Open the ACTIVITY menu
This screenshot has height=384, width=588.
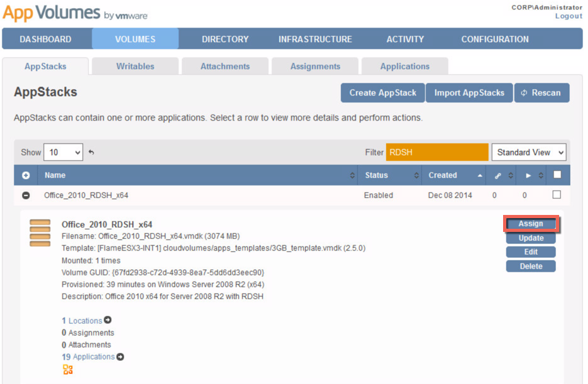[x=405, y=39]
